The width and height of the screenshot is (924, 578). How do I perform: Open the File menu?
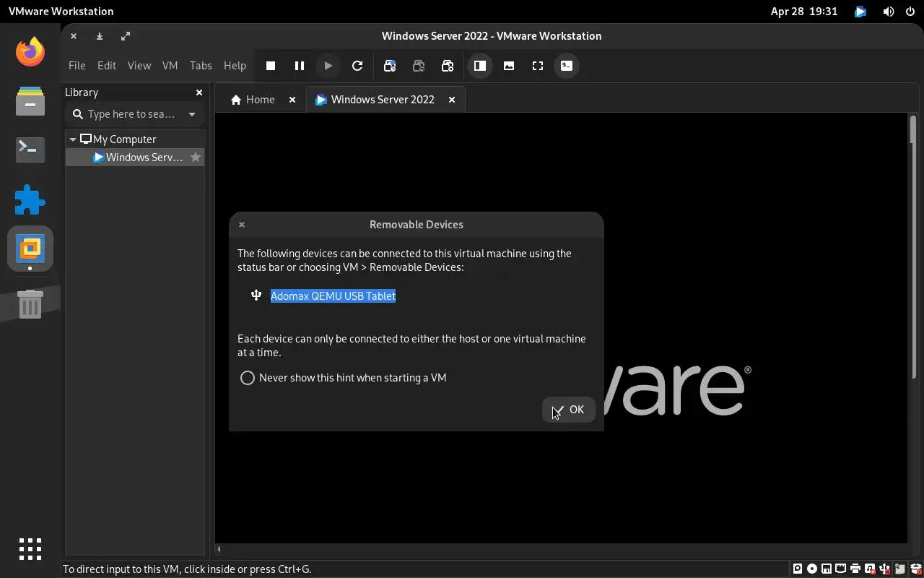coord(77,66)
